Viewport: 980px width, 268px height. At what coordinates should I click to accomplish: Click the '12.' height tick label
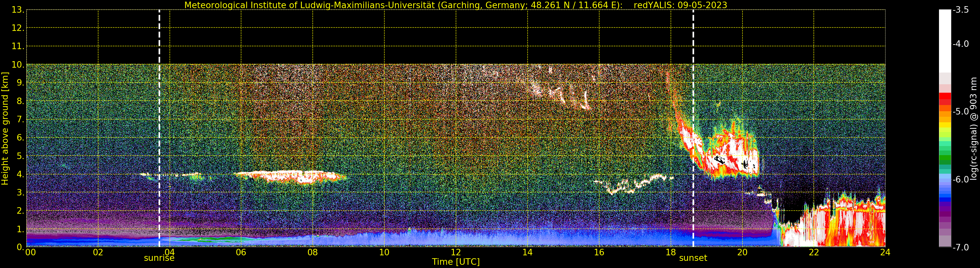coord(18,28)
